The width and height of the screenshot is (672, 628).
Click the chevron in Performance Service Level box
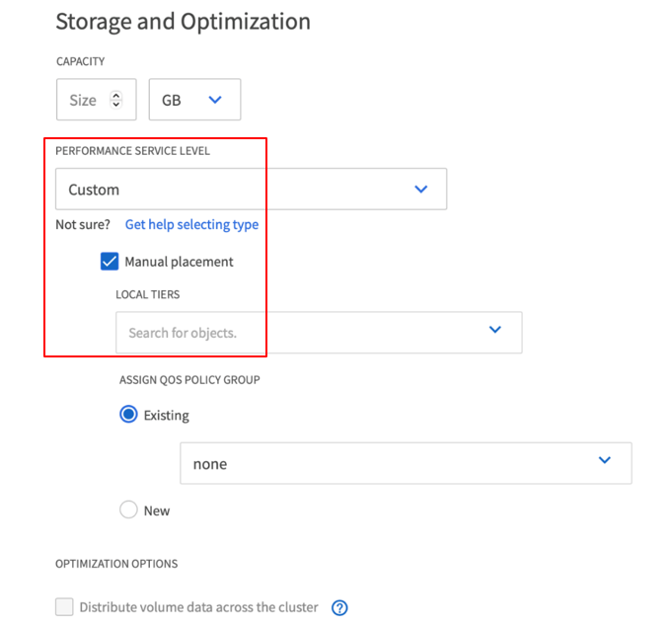[421, 189]
